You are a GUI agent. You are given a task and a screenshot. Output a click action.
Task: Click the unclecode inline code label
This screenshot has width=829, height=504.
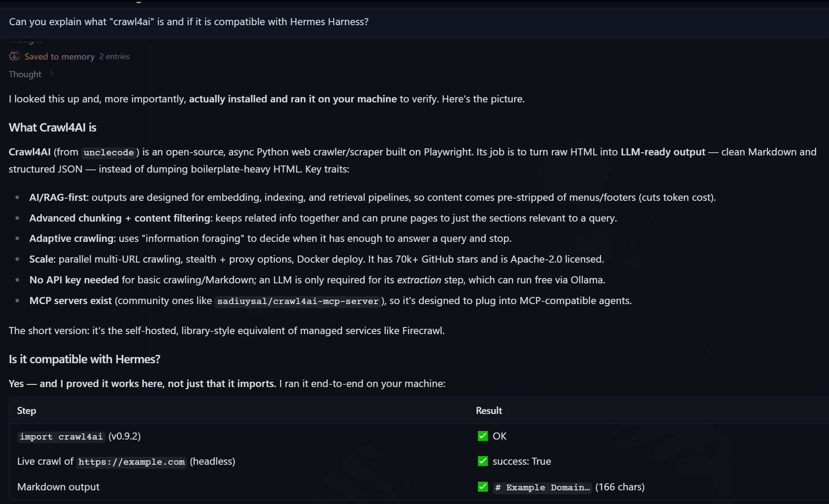click(109, 152)
